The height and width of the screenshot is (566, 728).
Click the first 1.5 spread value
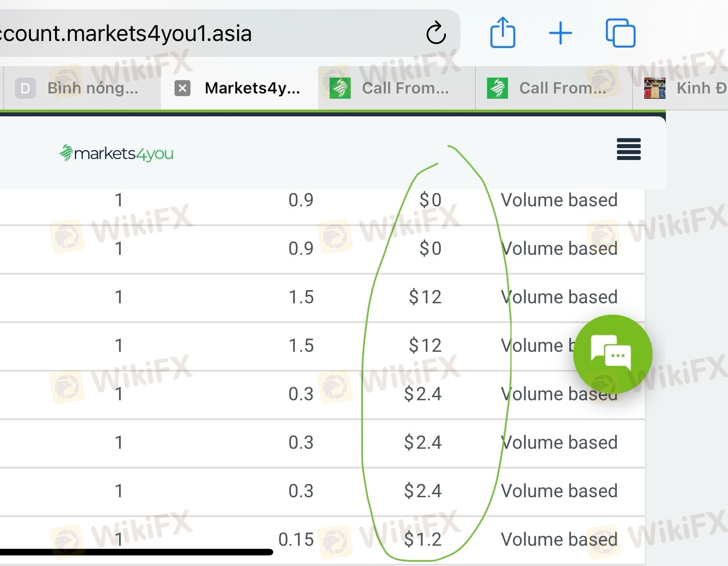(301, 297)
